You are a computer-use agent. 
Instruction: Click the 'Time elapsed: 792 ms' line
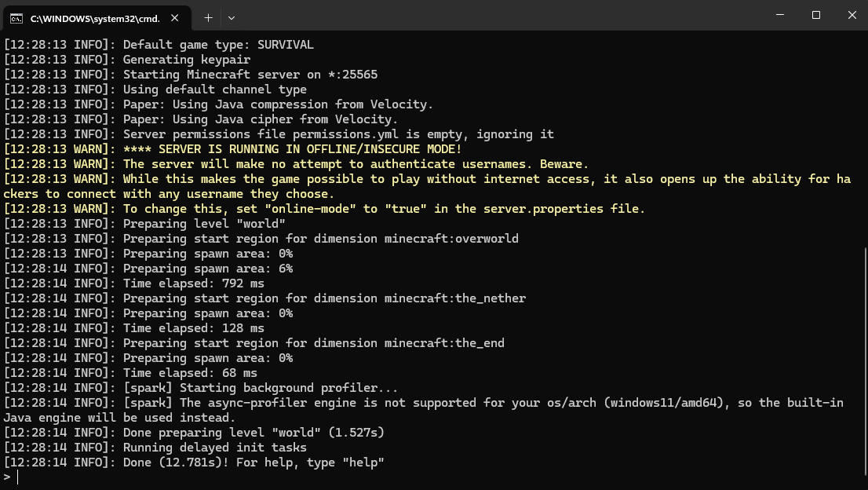(134, 283)
